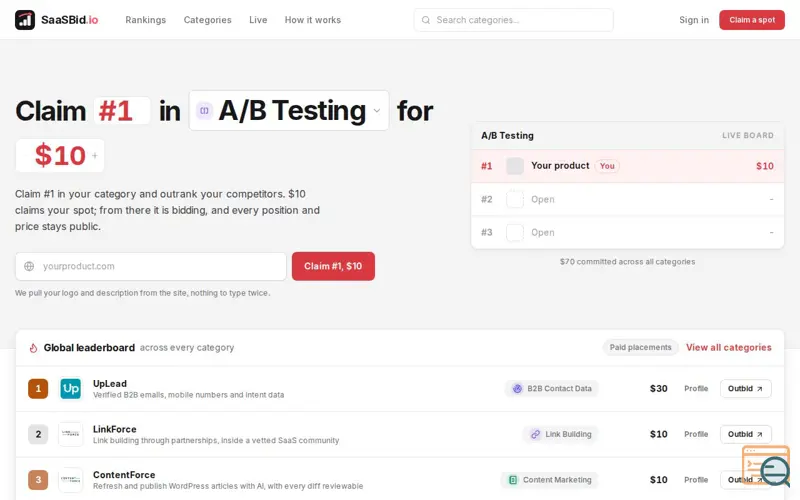Click the Your product row on live board
Screen dimensions: 800x500
click(627, 166)
